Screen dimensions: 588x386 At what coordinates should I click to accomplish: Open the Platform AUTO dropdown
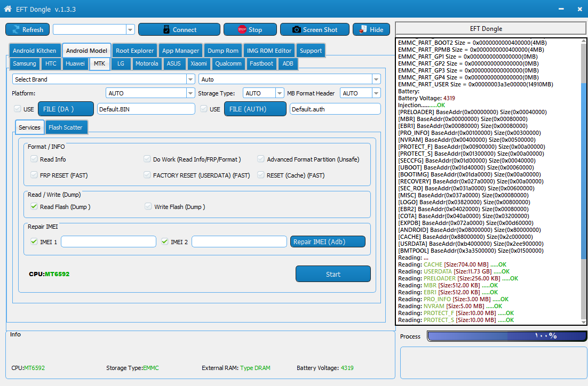tap(190, 93)
